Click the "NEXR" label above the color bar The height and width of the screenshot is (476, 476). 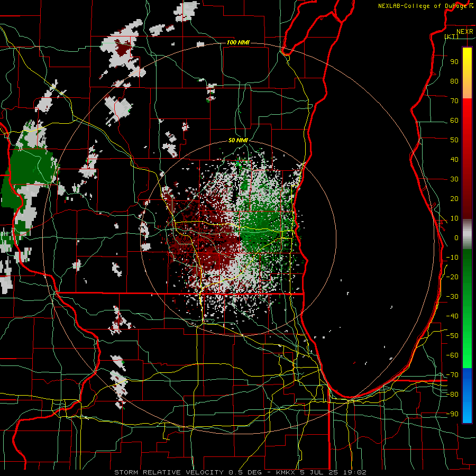click(464, 32)
